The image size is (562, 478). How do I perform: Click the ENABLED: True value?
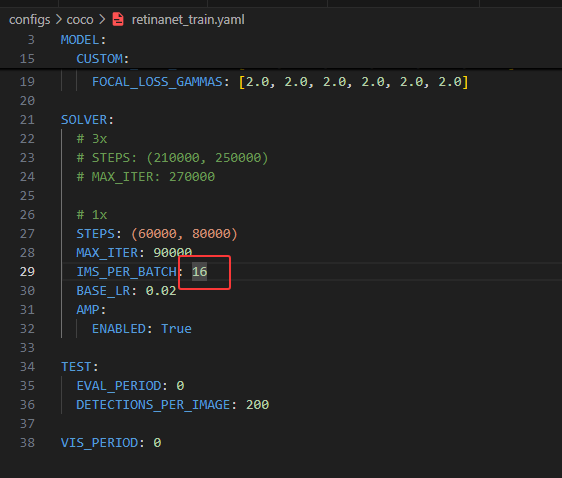pyautogui.click(x=176, y=329)
